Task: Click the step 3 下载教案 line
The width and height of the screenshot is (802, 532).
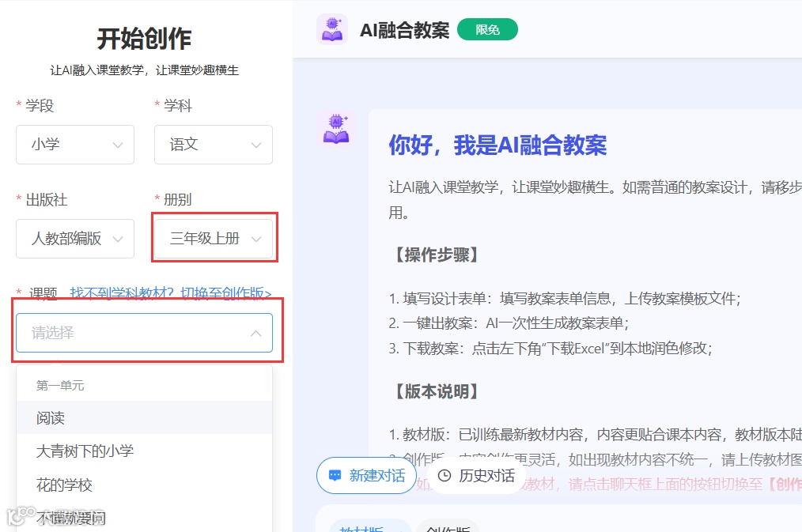Action: [550, 349]
